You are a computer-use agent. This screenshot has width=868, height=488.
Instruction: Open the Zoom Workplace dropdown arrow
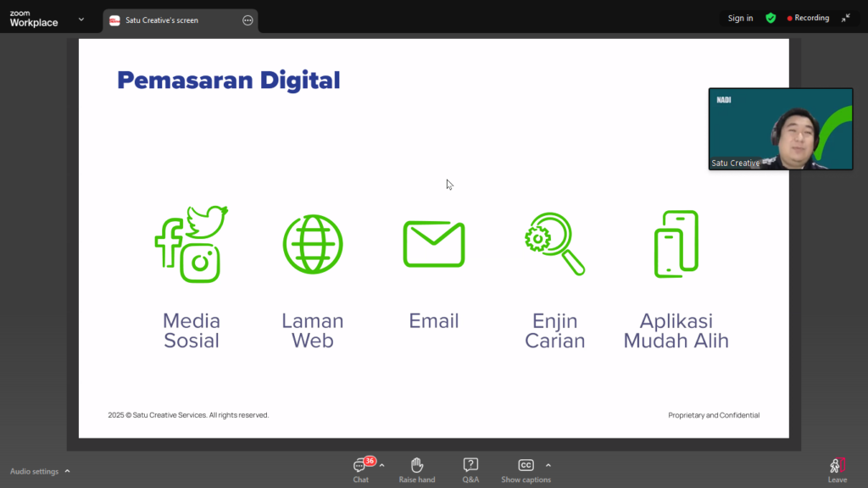(81, 19)
